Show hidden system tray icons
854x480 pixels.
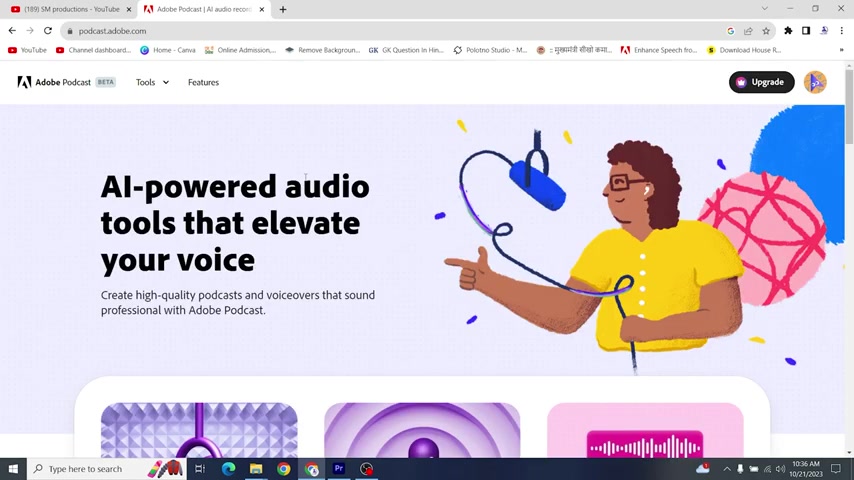(x=727, y=469)
